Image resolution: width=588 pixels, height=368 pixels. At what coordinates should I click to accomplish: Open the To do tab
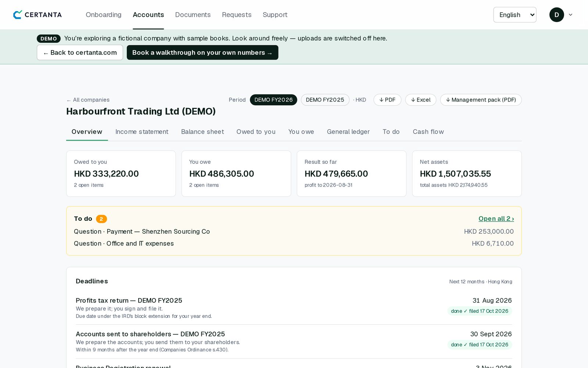[x=391, y=132]
